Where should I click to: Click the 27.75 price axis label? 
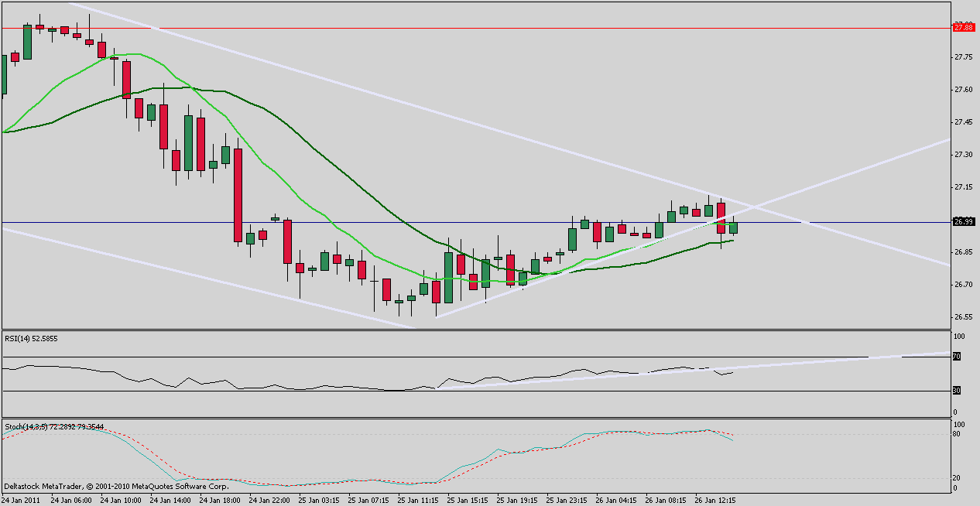(x=964, y=57)
